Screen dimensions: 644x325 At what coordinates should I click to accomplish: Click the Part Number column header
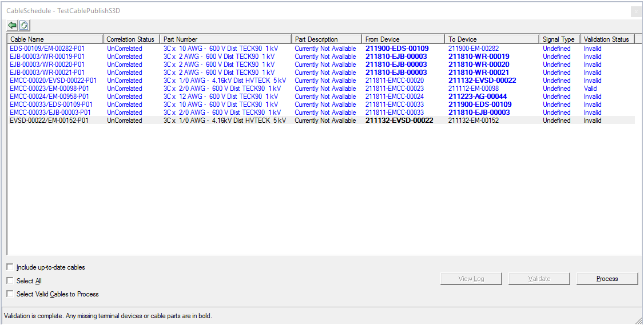[x=225, y=39]
